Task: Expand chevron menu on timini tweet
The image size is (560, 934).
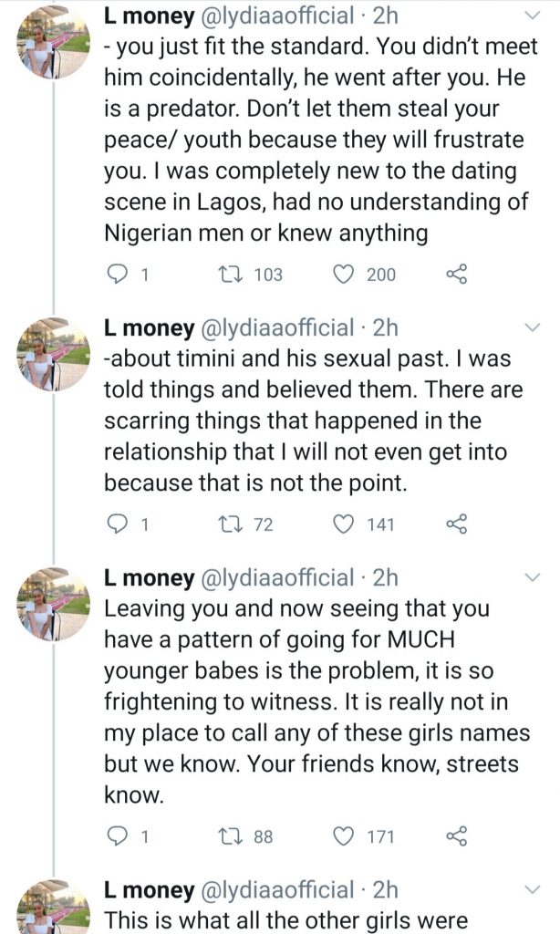Action: (534, 328)
